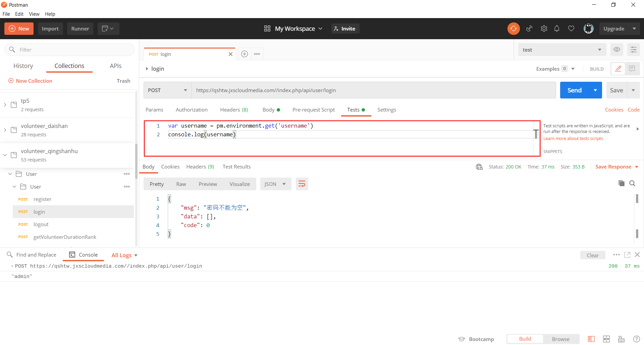Image resolution: width=644 pixels, height=345 pixels.
Task: Click the heart icon in header
Action: (x=571, y=28)
